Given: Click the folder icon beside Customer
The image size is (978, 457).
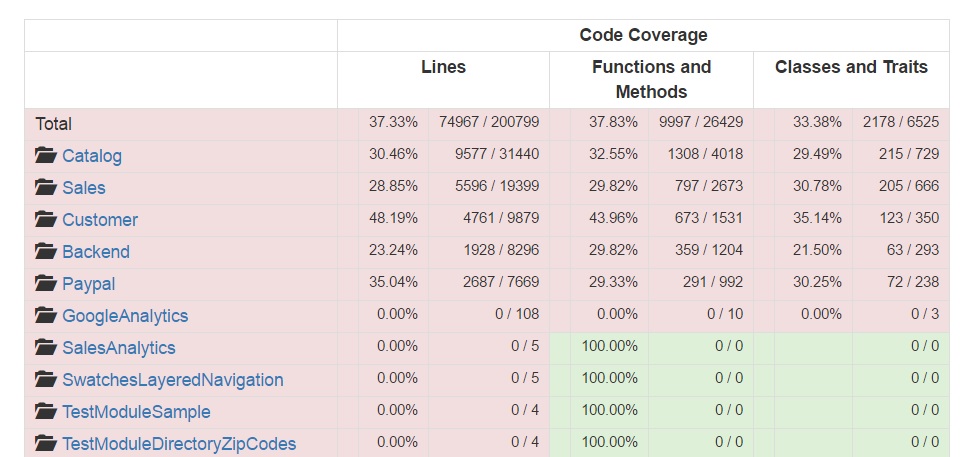Looking at the screenshot, I should click(45, 220).
